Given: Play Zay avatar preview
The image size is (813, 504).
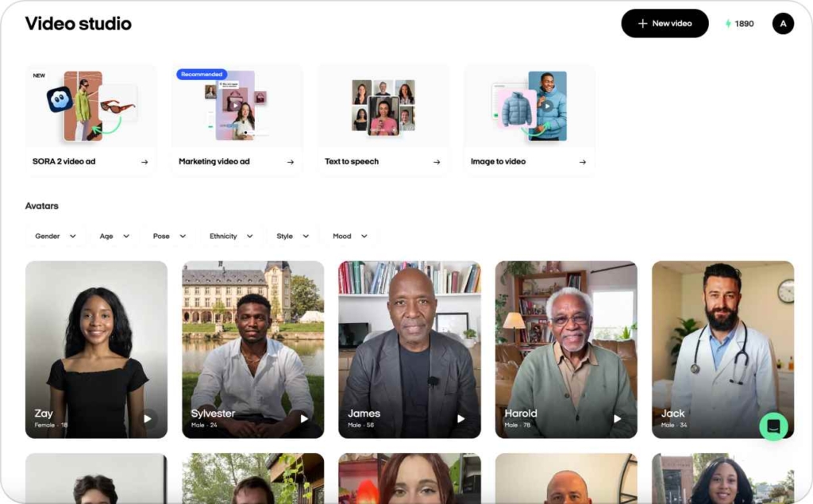Looking at the screenshot, I should click(147, 418).
